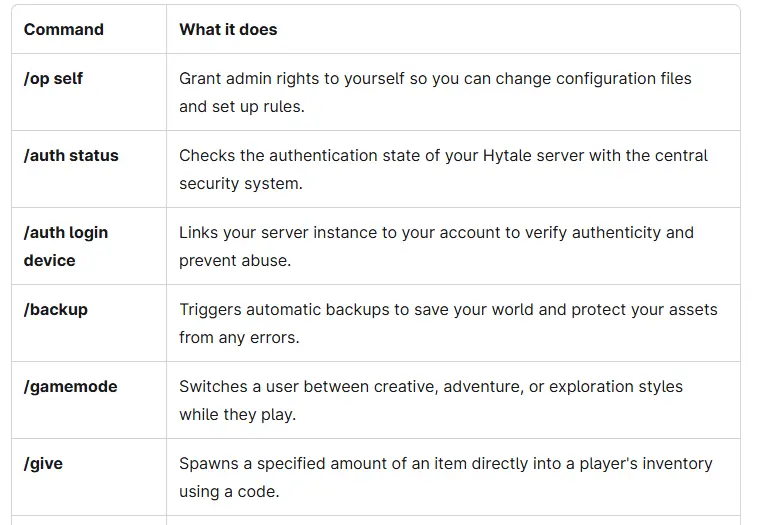
Task: Click the /gamemode command cell
Action: [70, 386]
